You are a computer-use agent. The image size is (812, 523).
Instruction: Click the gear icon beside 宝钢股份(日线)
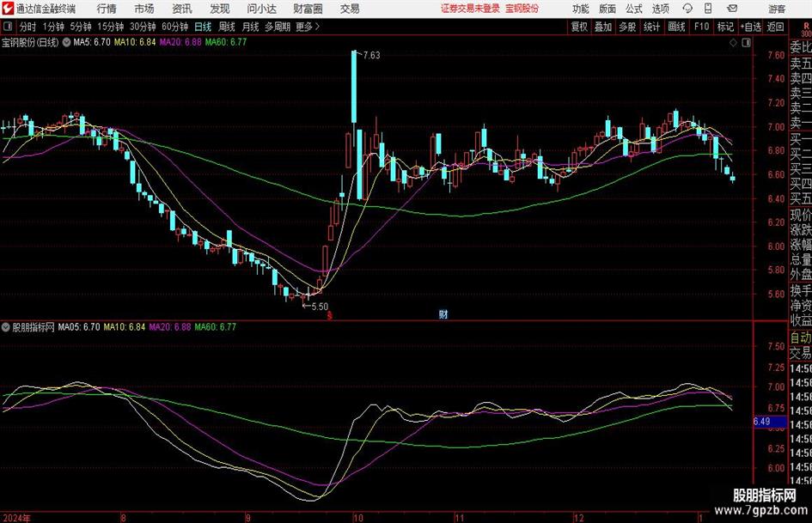[67, 41]
